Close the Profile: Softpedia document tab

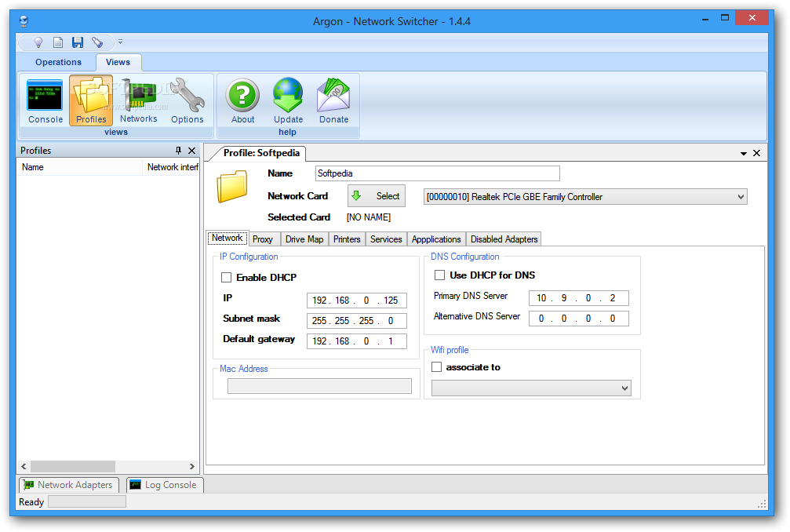(x=756, y=153)
